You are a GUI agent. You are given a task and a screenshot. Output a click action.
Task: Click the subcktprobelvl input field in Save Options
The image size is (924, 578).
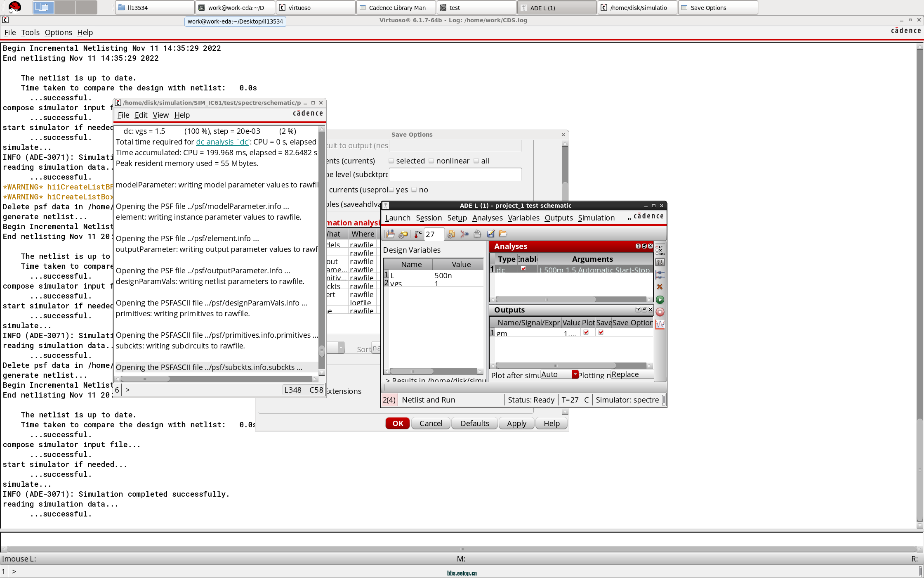pos(455,175)
